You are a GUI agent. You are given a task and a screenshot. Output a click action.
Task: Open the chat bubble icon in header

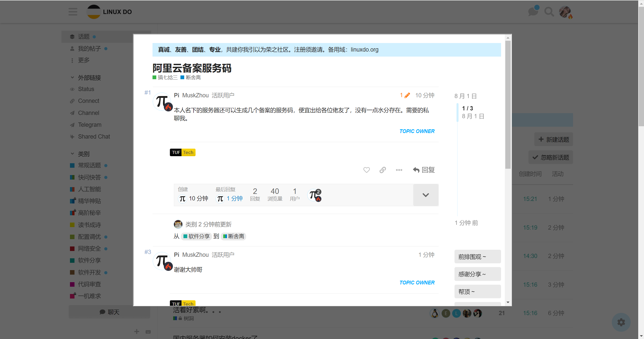[x=533, y=12]
